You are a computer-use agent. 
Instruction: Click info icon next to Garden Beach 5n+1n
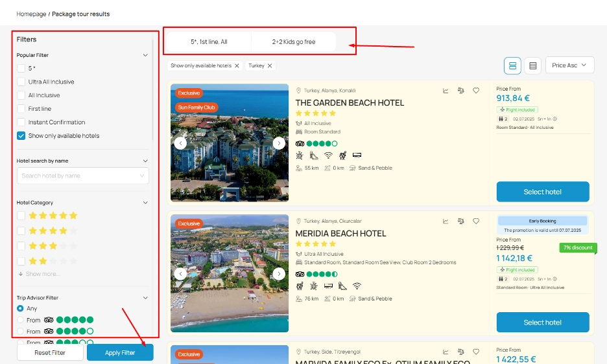554,119
